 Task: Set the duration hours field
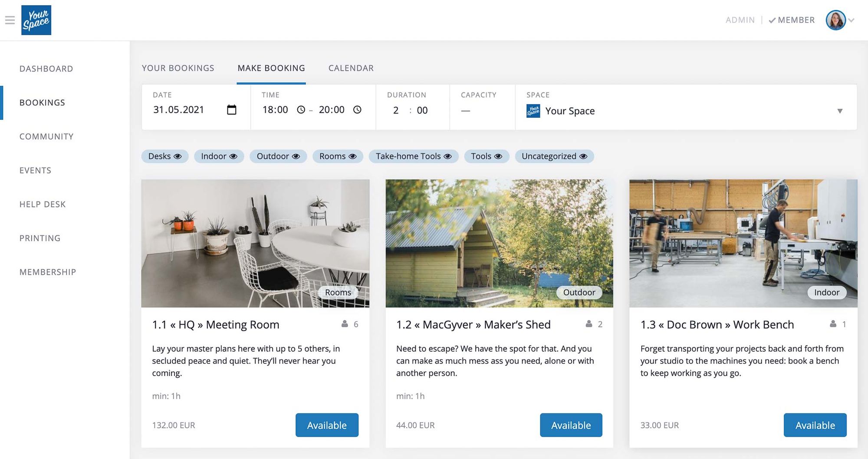click(396, 110)
